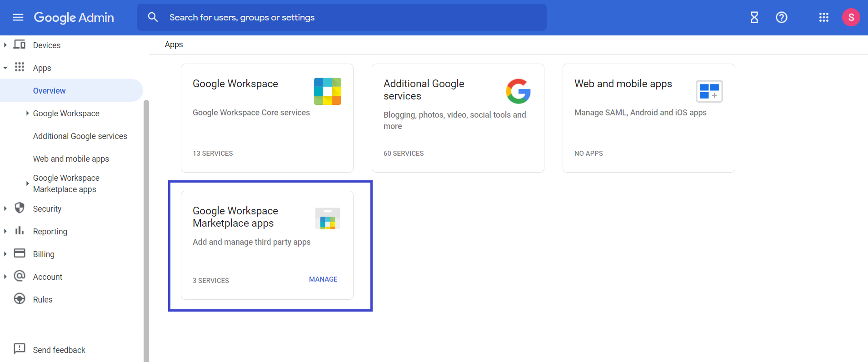Viewport: 868px width, 362px height.
Task: Open the Additional Google services card title
Action: coord(424,90)
